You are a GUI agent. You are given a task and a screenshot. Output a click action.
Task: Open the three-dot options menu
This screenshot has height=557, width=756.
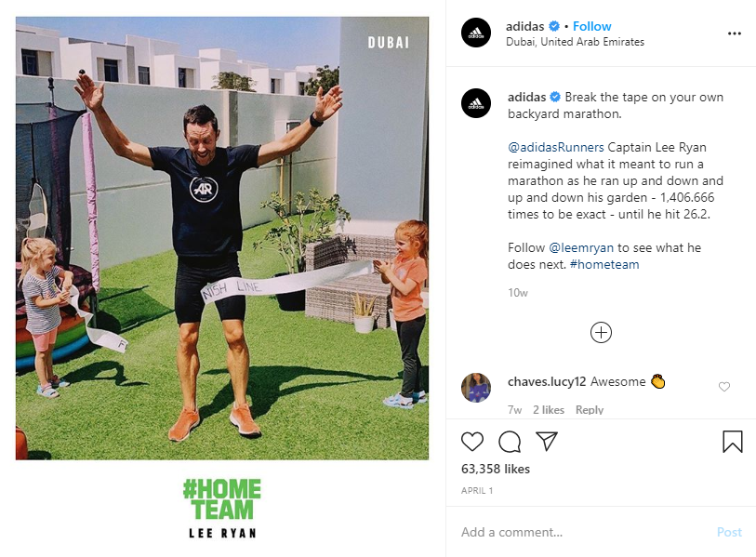(x=735, y=33)
